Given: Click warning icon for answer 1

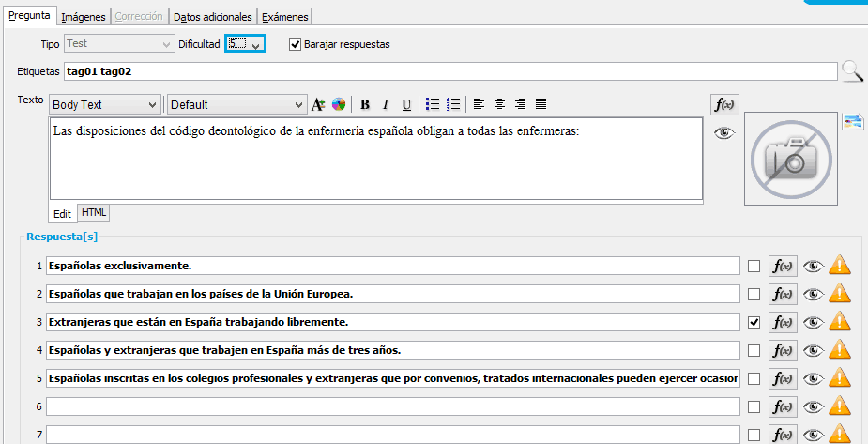Looking at the screenshot, I should point(840,266).
